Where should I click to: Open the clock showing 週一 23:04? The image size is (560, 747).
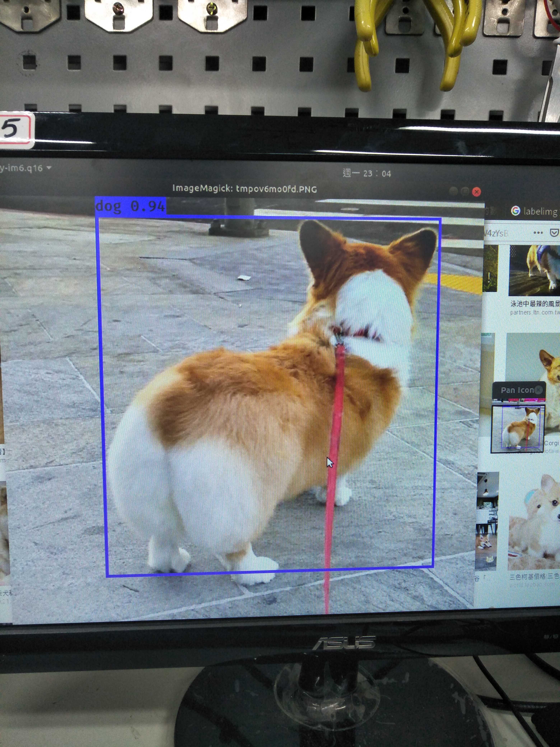pyautogui.click(x=367, y=174)
